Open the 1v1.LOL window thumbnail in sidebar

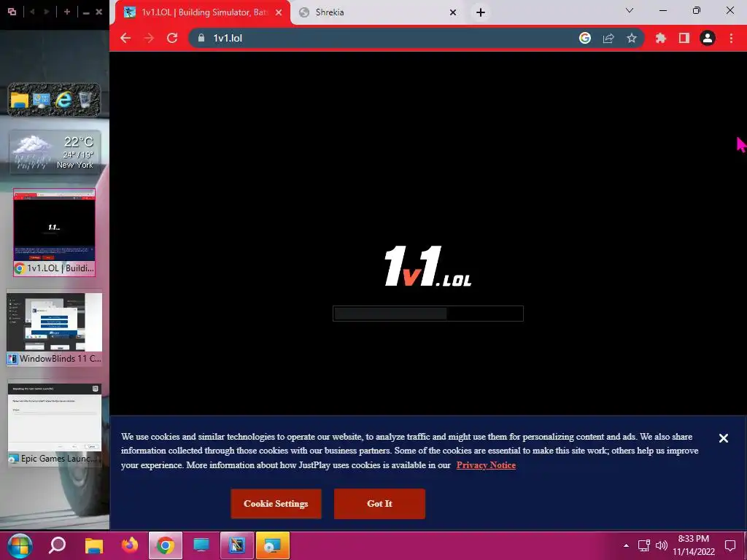[54, 233]
